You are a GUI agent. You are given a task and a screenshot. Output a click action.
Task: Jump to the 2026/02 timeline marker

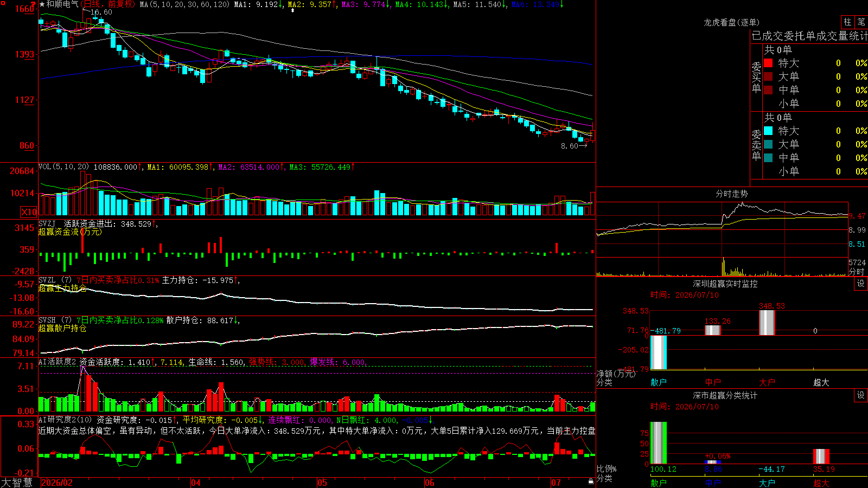[x=57, y=483]
